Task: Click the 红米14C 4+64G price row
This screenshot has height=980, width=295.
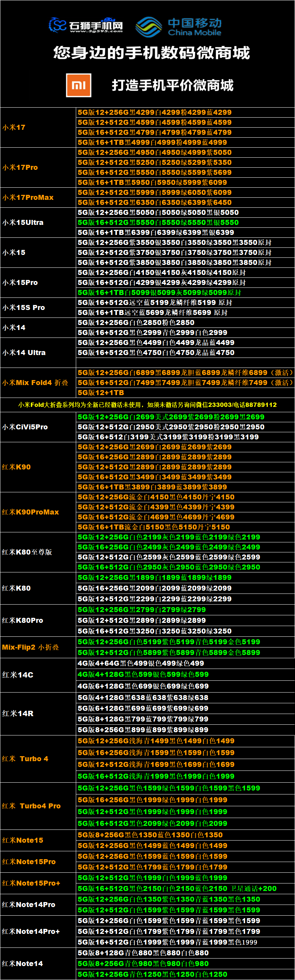Action: pos(141,664)
